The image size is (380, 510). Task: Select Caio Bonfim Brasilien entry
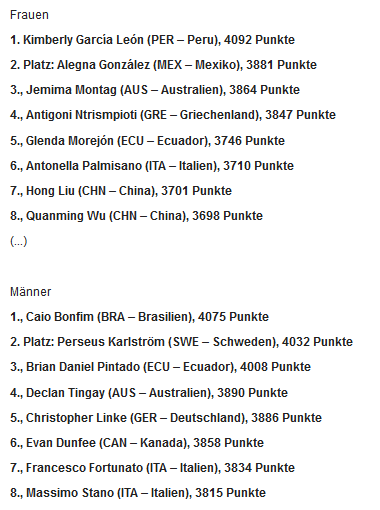click(x=139, y=317)
